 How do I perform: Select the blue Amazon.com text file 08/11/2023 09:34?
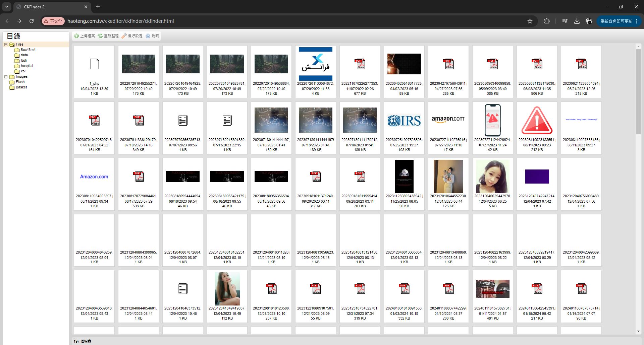[x=94, y=177]
